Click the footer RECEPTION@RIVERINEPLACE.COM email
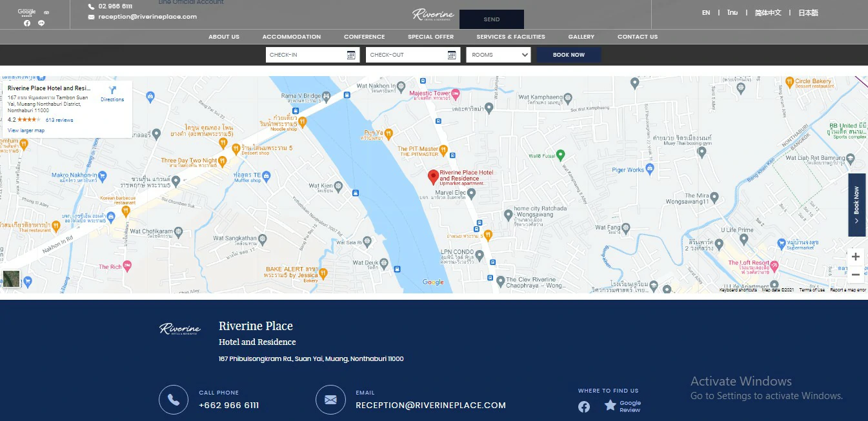 pyautogui.click(x=430, y=406)
